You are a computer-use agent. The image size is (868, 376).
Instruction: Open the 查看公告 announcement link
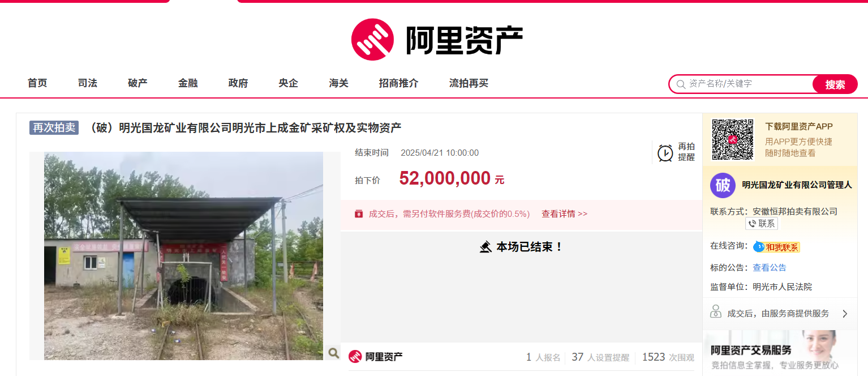770,268
